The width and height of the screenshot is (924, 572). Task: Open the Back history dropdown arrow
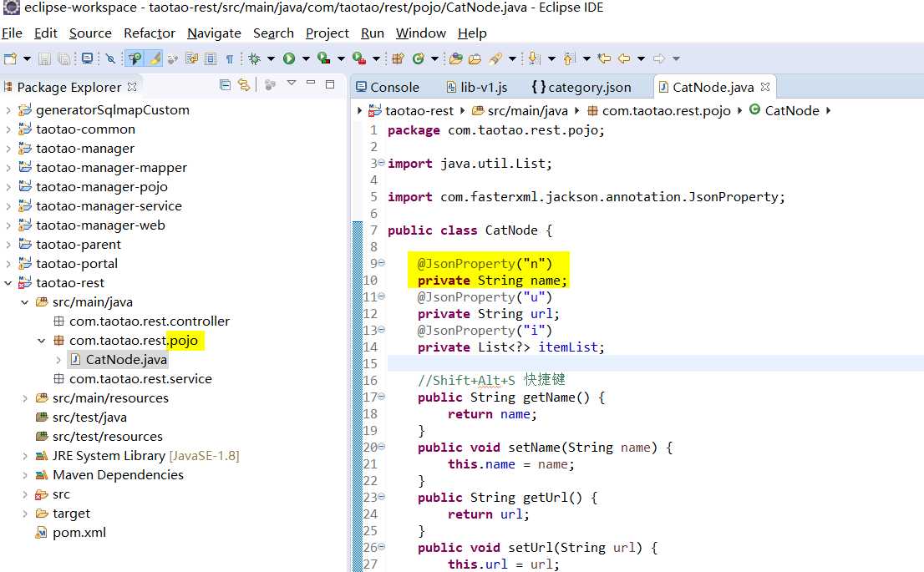point(641,58)
